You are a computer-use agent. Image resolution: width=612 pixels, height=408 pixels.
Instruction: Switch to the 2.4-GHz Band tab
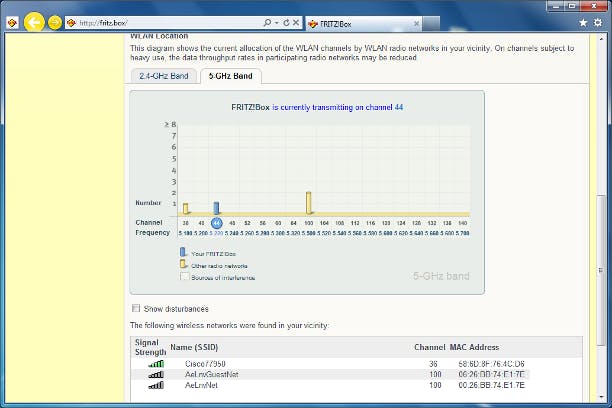(x=164, y=76)
